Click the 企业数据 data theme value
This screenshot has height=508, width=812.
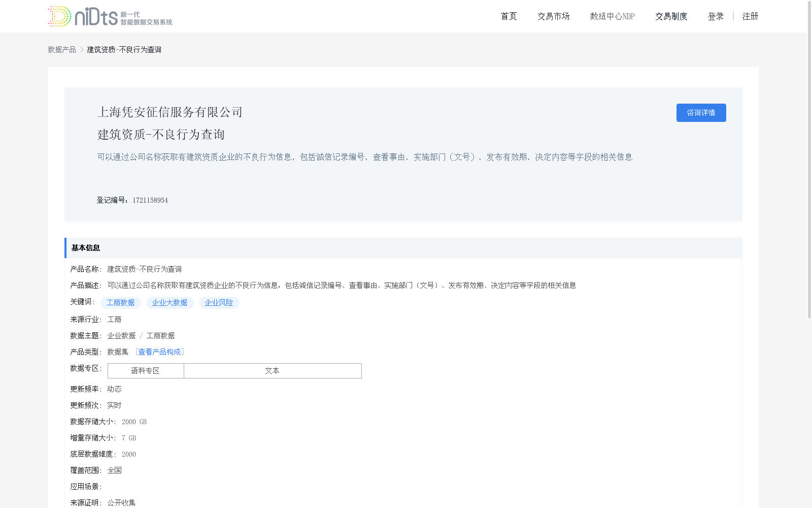click(121, 336)
